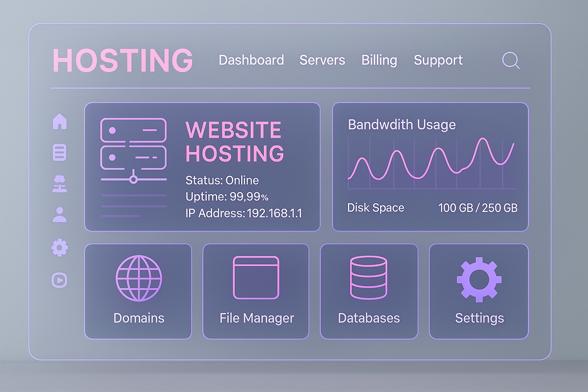This screenshot has width=588, height=392.
Task: Open the home icon in sidebar
Action: click(59, 121)
